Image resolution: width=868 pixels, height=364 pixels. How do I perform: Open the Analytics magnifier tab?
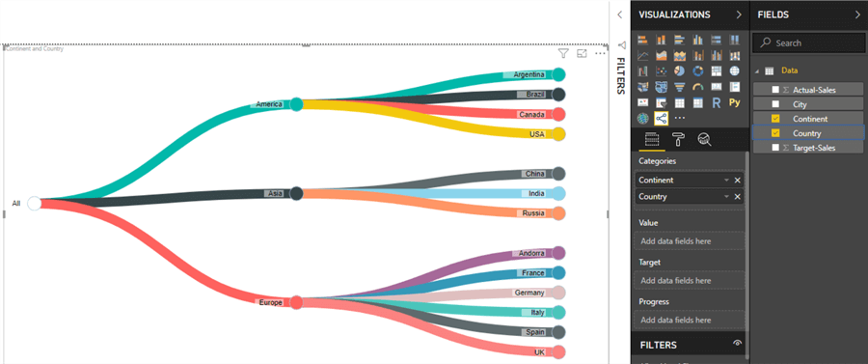click(704, 140)
